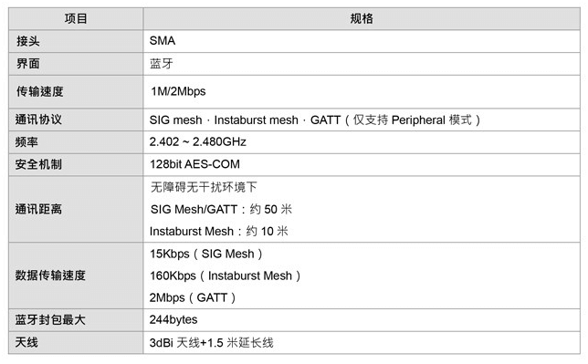The width and height of the screenshot is (588, 364).
Task: Select the 通讯距离 row label
Action: tap(38, 209)
